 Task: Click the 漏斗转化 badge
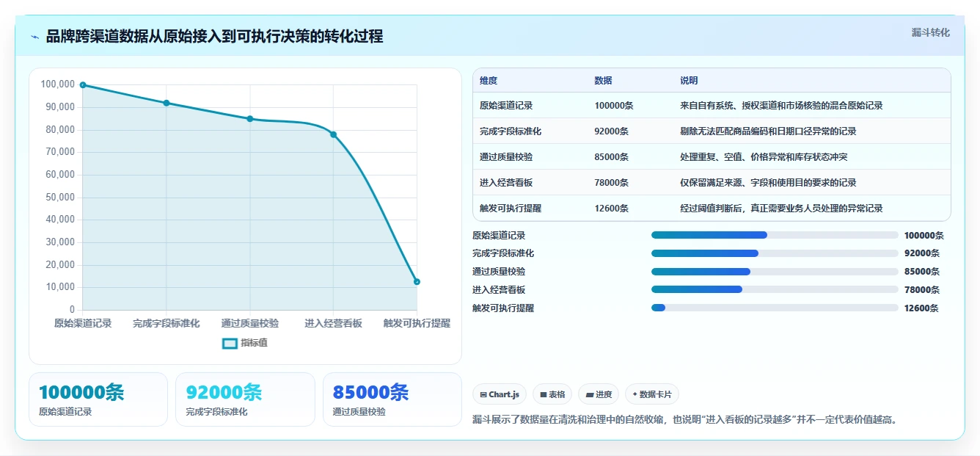click(930, 32)
